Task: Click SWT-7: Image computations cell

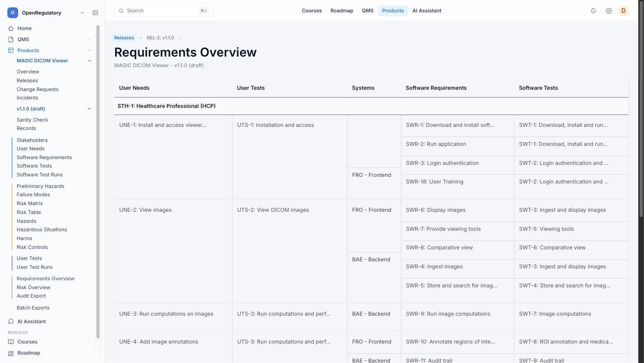Action: coord(571,317)
